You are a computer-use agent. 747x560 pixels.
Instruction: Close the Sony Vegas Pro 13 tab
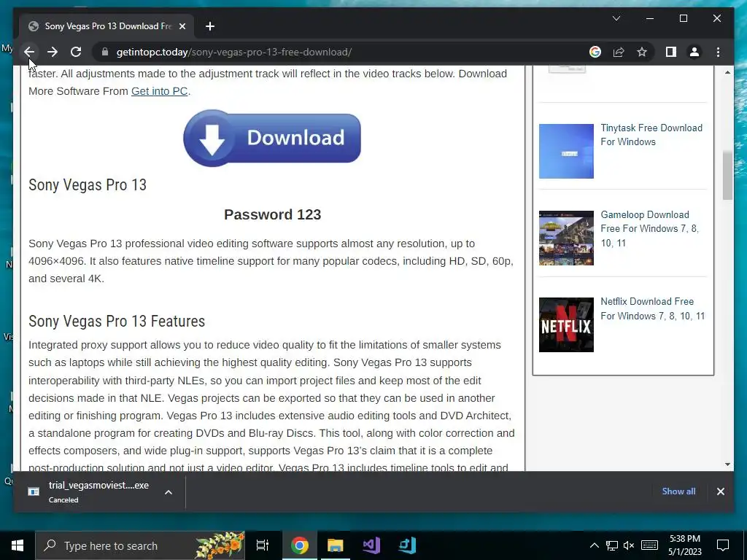tap(182, 26)
